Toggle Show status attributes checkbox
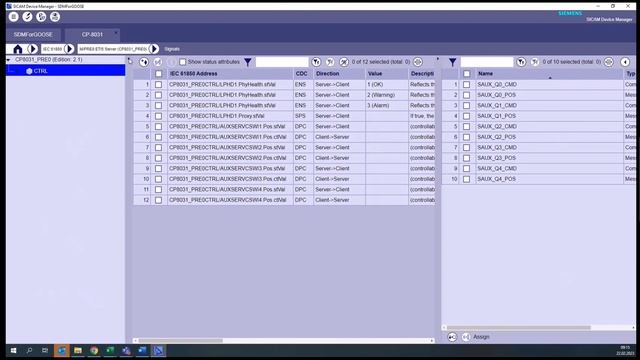The width and height of the screenshot is (640, 360). tap(182, 62)
